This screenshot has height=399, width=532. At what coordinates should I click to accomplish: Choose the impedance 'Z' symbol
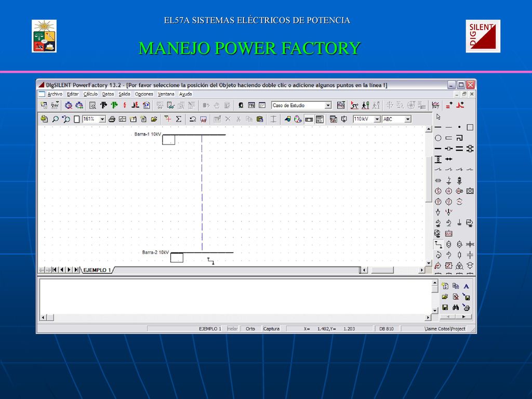pos(448,265)
